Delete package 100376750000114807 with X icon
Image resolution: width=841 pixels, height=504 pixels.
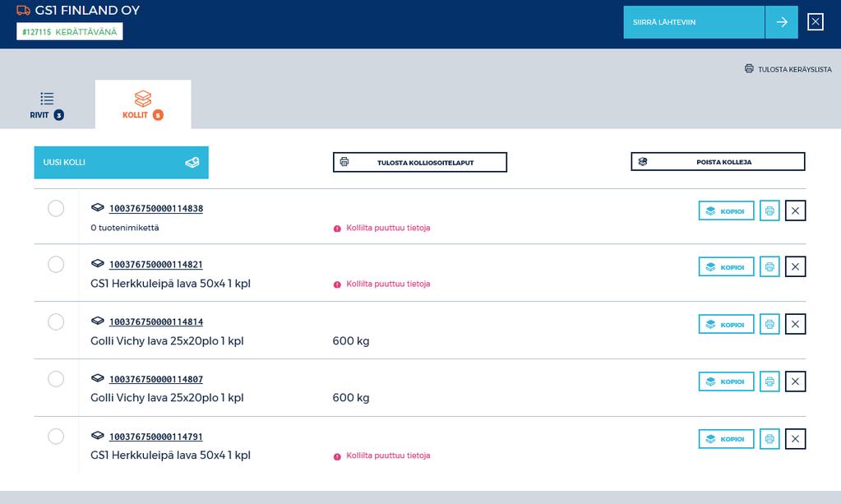(796, 381)
